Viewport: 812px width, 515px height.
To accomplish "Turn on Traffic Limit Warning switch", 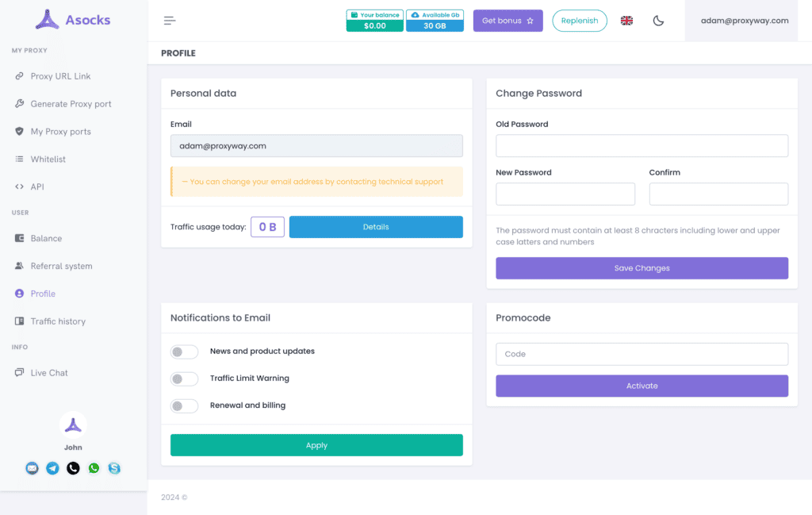I will tap(184, 379).
